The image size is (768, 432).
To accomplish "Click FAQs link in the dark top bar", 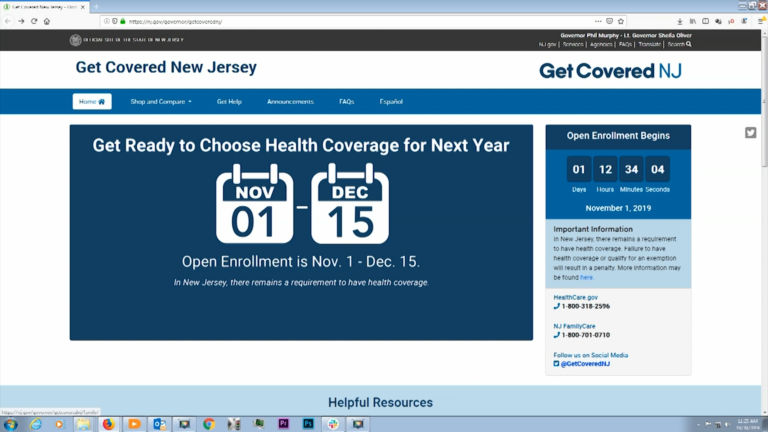I will click(x=625, y=45).
